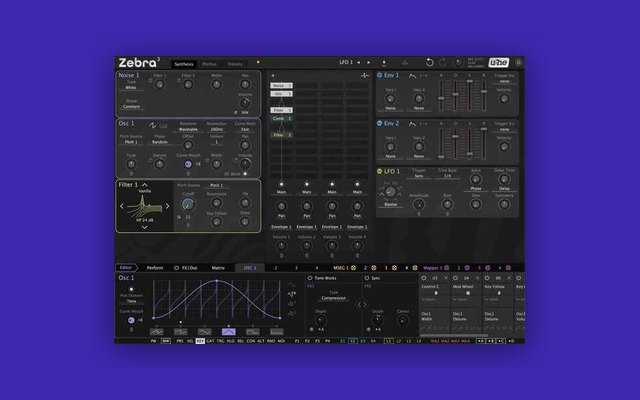Open the Noise 1 Type dropdown showing White
The image size is (640, 400).
click(x=131, y=88)
